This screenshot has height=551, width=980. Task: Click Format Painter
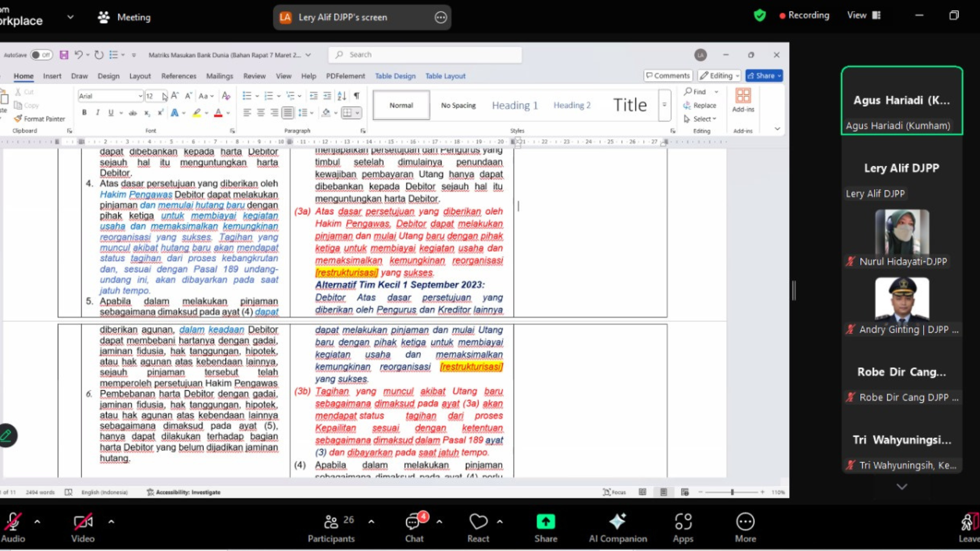click(40, 118)
